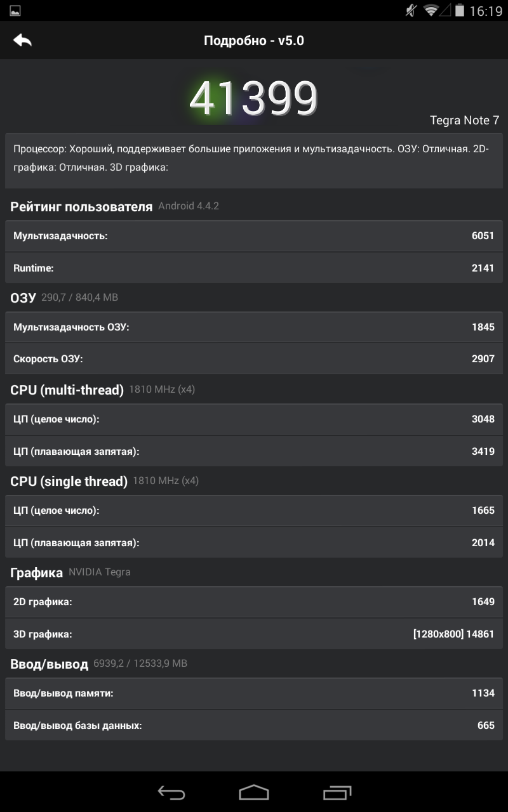Tap the clock showing 16:19

click(486, 11)
